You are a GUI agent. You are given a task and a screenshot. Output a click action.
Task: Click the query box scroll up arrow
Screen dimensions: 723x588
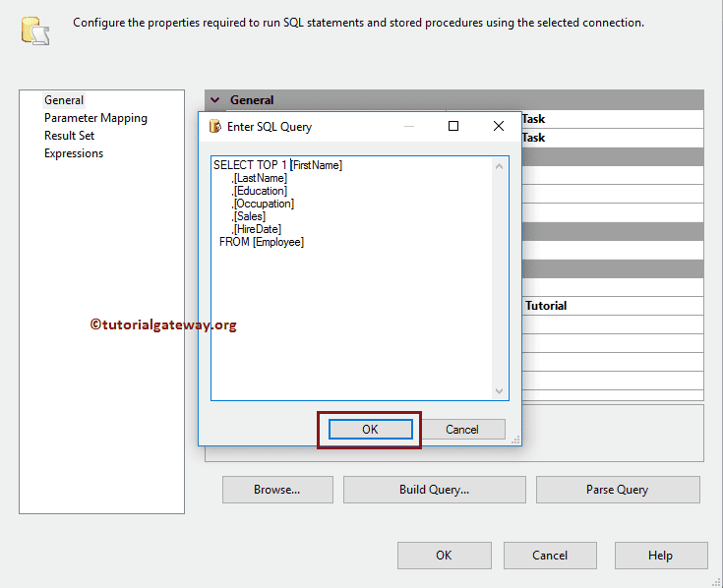(x=499, y=166)
